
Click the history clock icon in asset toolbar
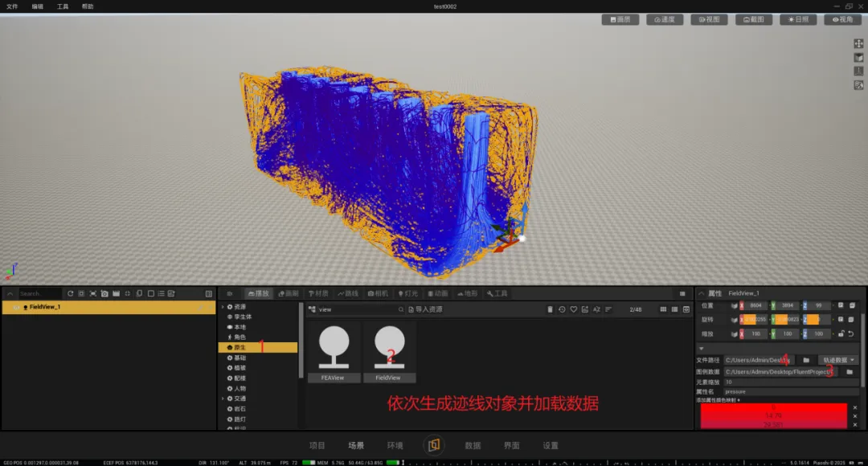pos(562,309)
